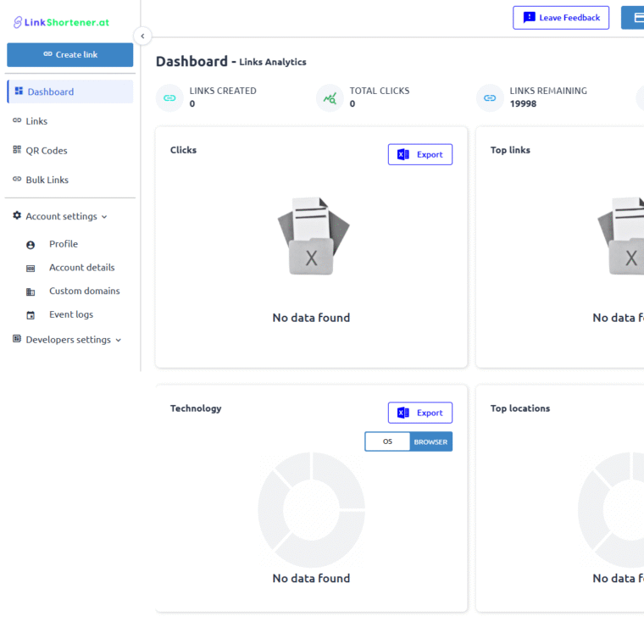644x644 pixels.
Task: Expand the Developers settings section
Action: (118, 341)
